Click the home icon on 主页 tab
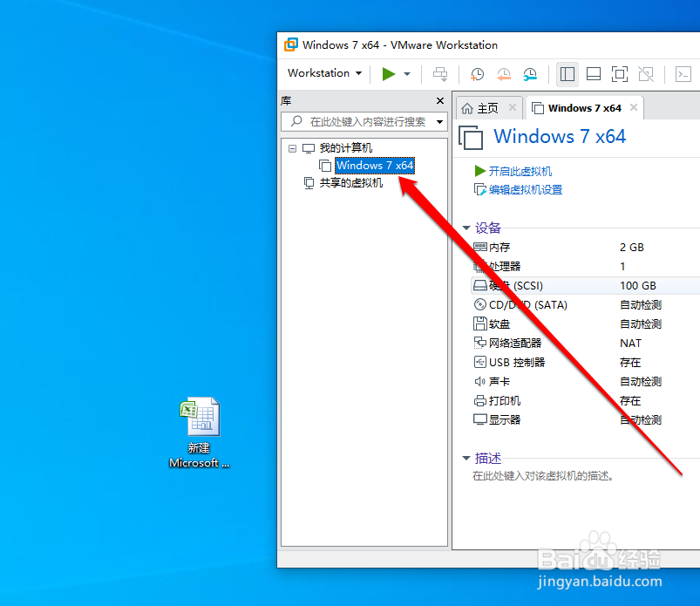 point(467,108)
